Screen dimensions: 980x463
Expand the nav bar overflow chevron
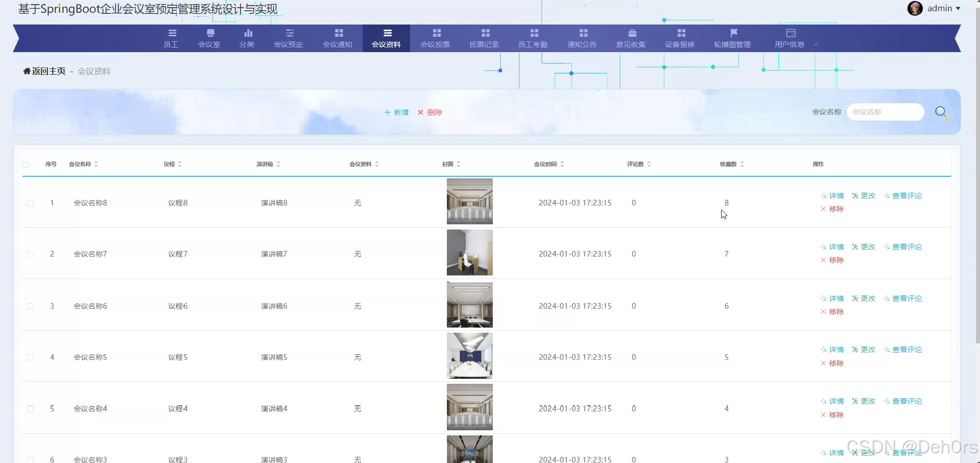pos(816,44)
